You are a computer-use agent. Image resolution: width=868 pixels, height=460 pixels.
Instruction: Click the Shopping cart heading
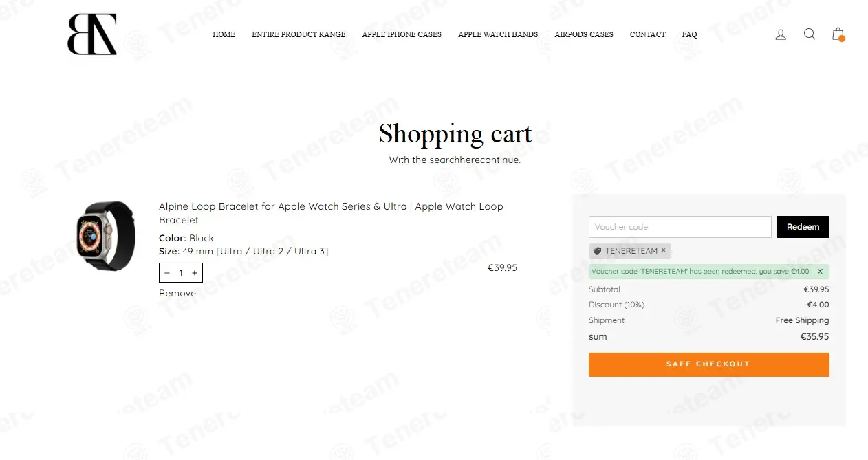click(x=455, y=133)
